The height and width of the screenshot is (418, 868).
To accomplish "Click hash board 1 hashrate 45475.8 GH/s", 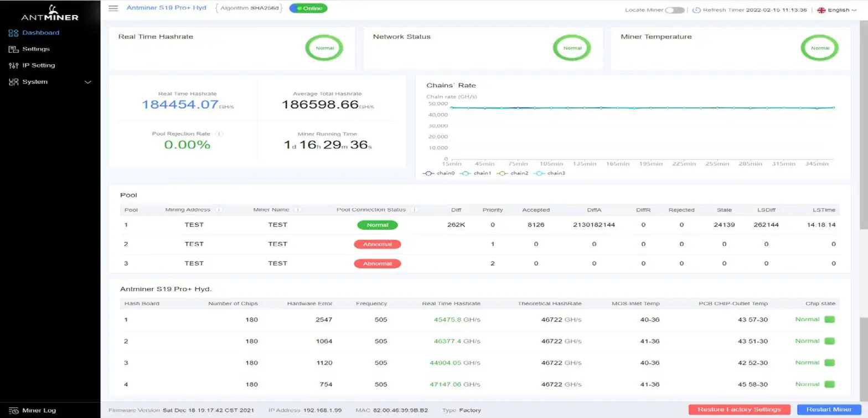I will pos(457,319).
